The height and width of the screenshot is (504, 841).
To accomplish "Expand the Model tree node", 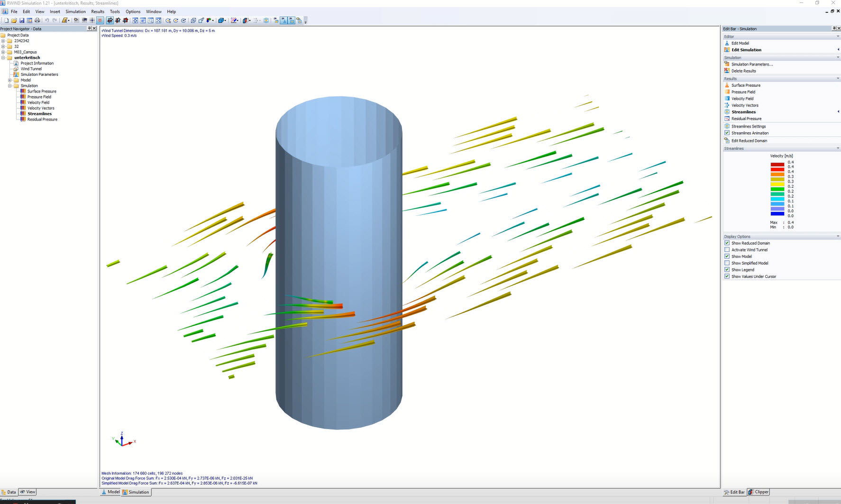I will (x=9, y=80).
